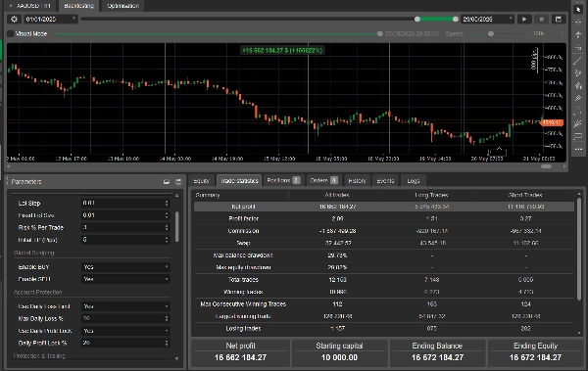Activate the crosshair tool below the pointer

coord(578,23)
